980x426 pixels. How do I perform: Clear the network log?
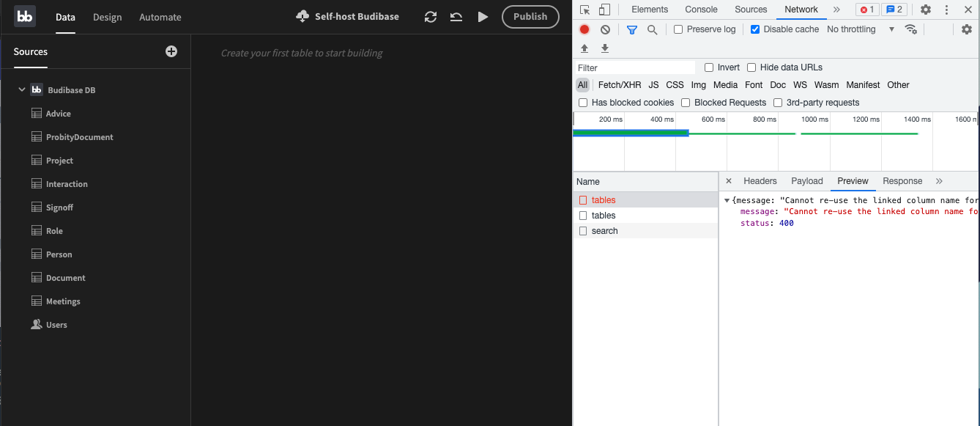click(605, 29)
